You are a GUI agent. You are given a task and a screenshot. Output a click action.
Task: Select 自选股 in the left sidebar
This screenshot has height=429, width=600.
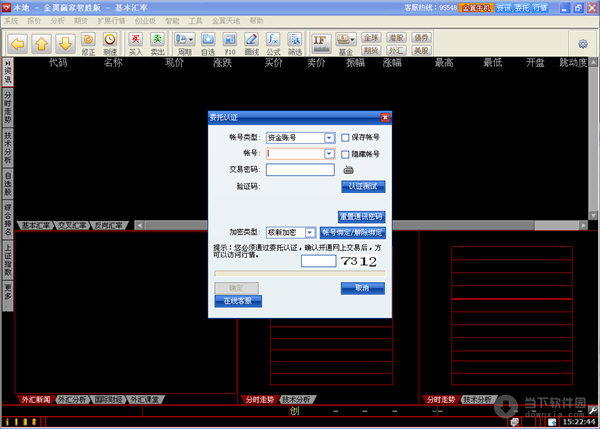click(x=8, y=184)
